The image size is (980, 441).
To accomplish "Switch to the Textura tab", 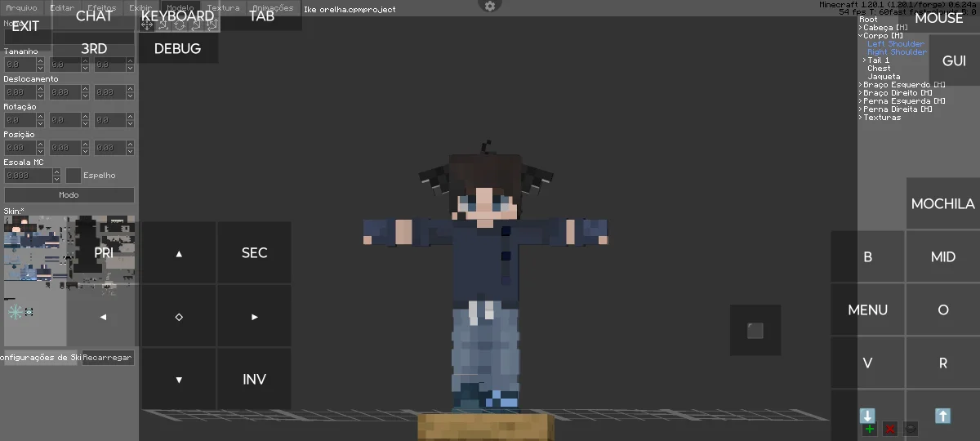I will 223,7.
